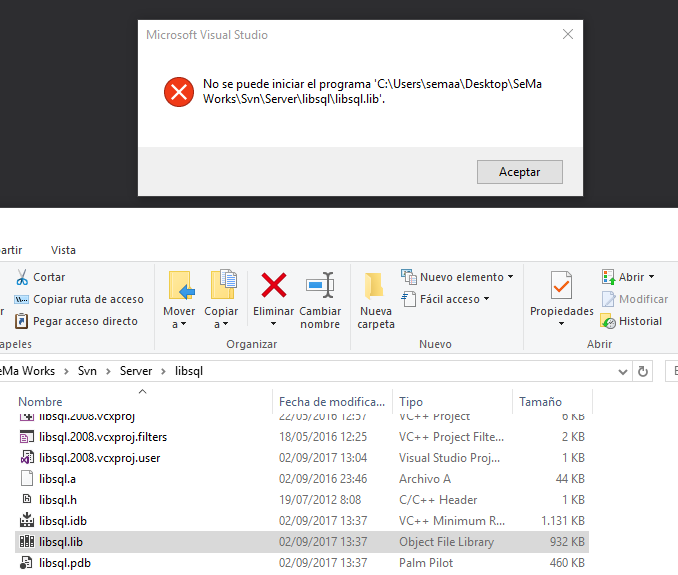The width and height of the screenshot is (678, 575).
Task: Open the Eliminar dropdown arrow
Action: 273,323
